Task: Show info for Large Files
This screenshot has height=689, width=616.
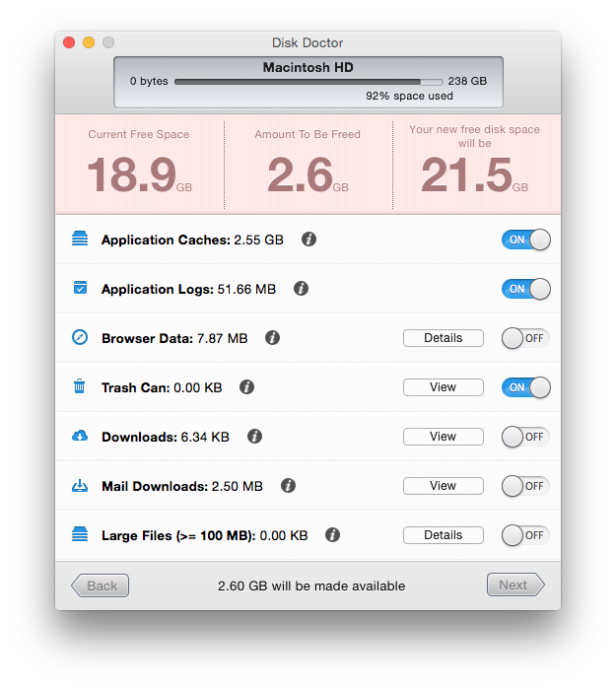Action: (332, 535)
